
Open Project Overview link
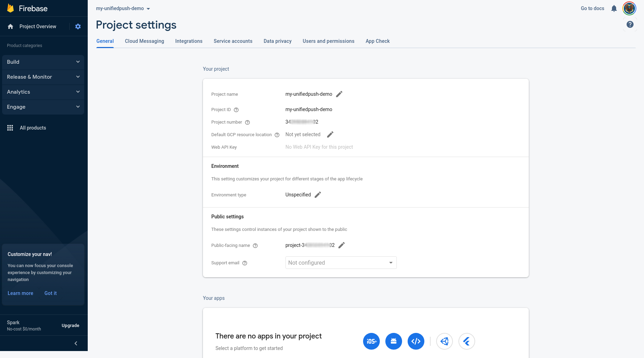[38, 26]
